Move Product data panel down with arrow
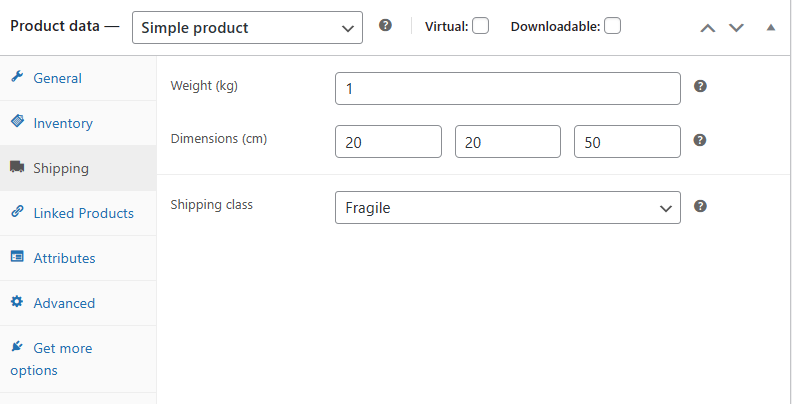This screenshot has height=404, width=792. (x=736, y=28)
